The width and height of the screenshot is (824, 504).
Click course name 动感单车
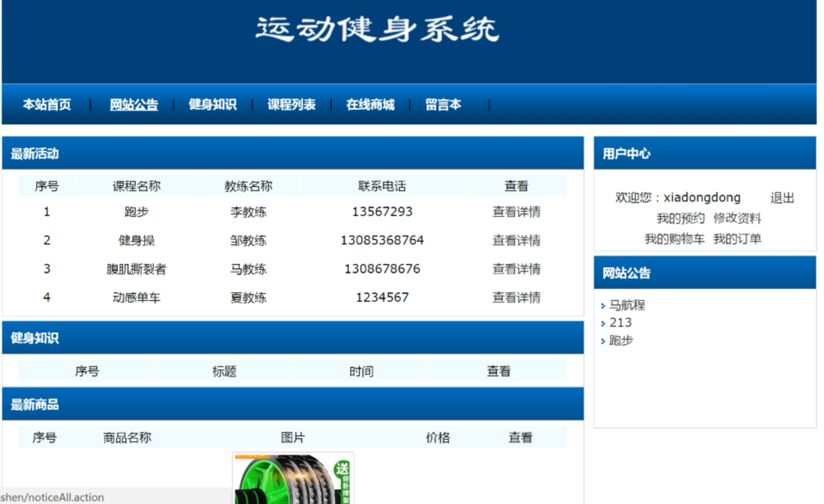[x=137, y=298]
